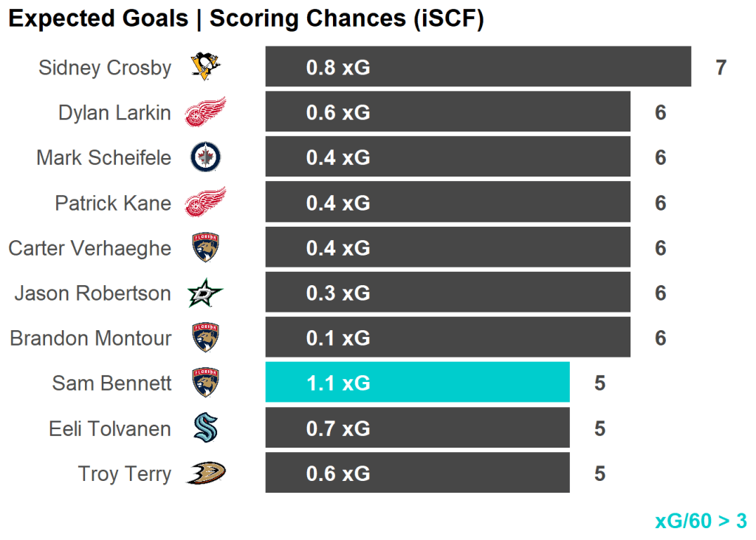
Task: Click the Winnipeg Jets logo beside Mark Scheifele
Action: coord(205,157)
